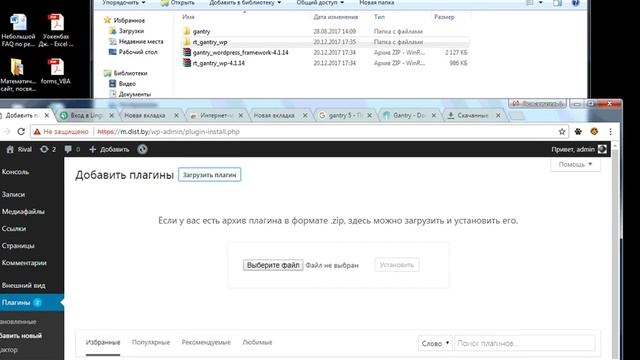Viewport: 640px width, 360px height.
Task: Select Недавние места in Explorer navigation
Action: pyautogui.click(x=140, y=42)
